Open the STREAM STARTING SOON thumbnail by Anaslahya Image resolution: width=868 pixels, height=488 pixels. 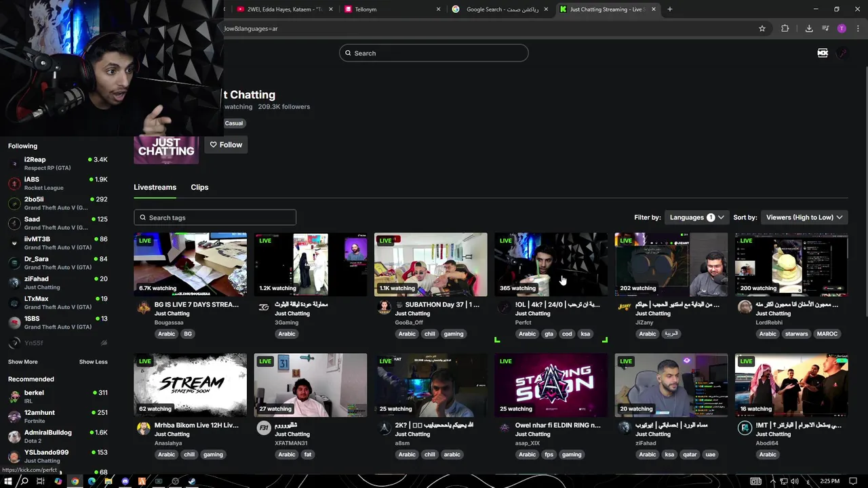pyautogui.click(x=190, y=385)
